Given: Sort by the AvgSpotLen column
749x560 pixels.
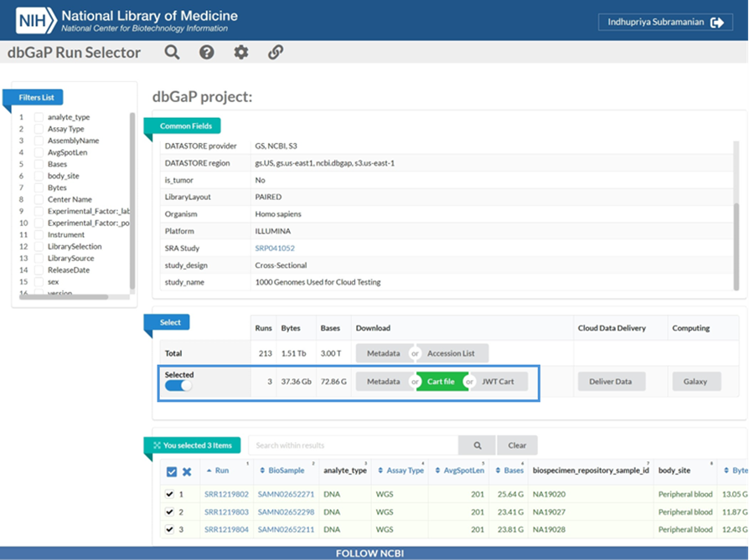Looking at the screenshot, I should (x=463, y=471).
